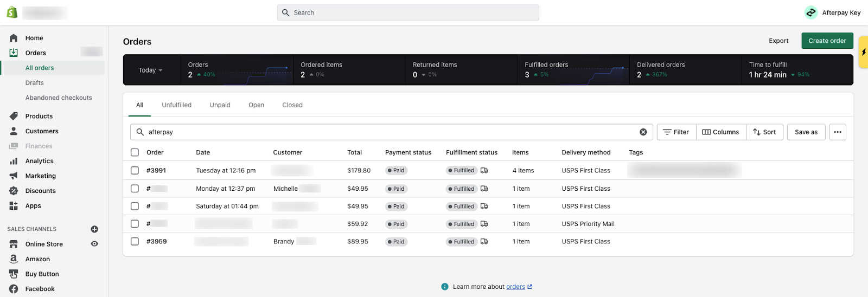868x297 pixels.
Task: Add a sales channel plus icon
Action: 94,229
